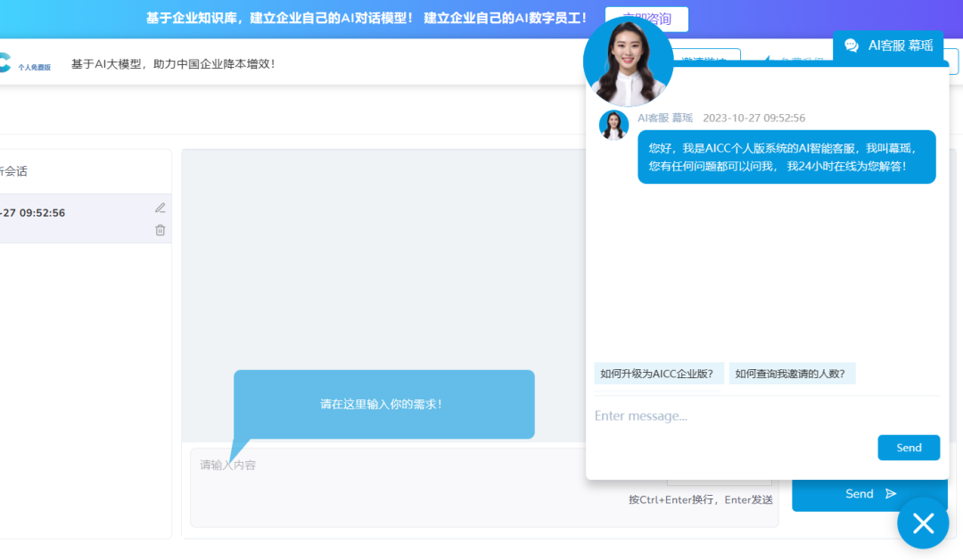Image resolution: width=963 pixels, height=560 pixels.
Task: Click the top banner text about 企业知识库
Action: [x=367, y=18]
